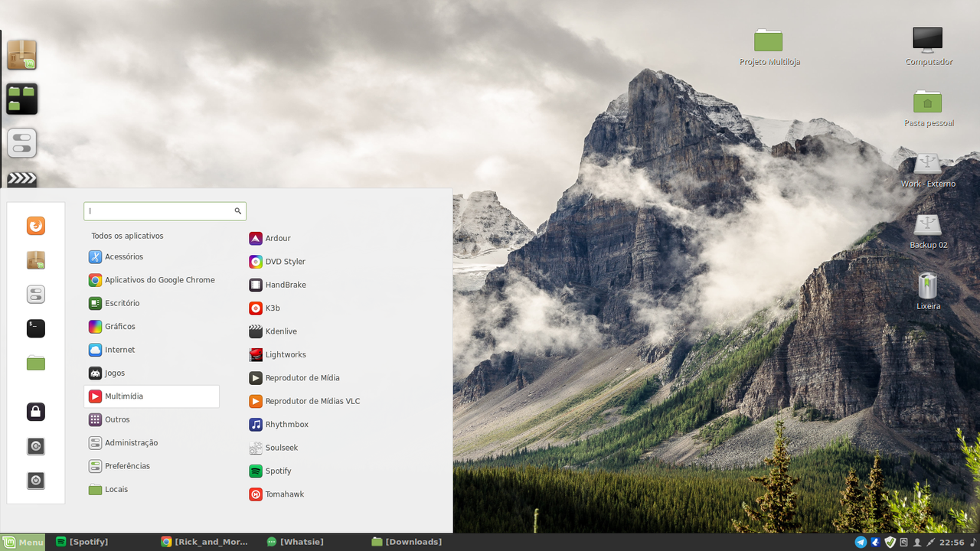
Task: Show Todos os aplicativos
Action: [x=127, y=236]
